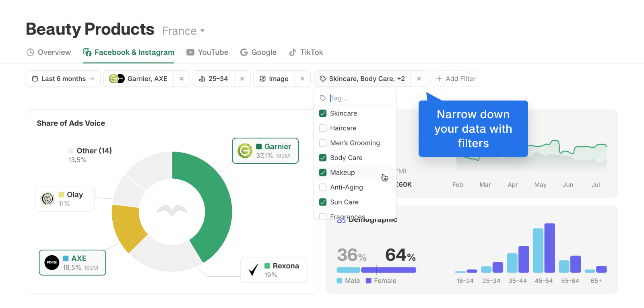Remove the Skincare, Body Care tag filter
This screenshot has width=644, height=308.
click(x=419, y=79)
